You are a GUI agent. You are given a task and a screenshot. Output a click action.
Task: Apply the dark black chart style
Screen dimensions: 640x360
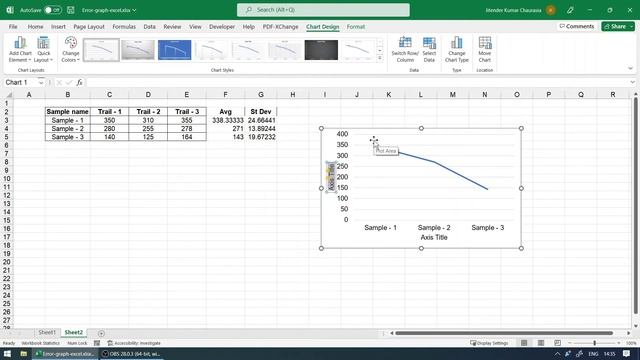pos(321,50)
